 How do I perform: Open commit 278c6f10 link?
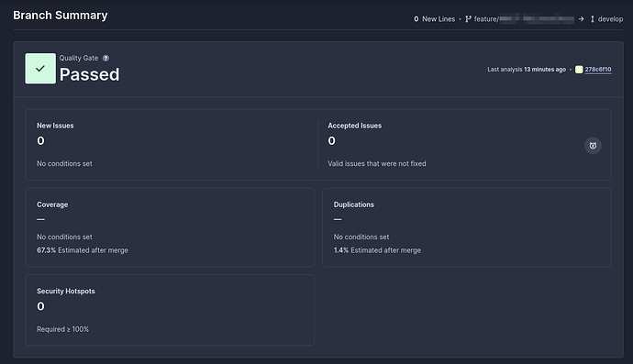click(x=598, y=70)
